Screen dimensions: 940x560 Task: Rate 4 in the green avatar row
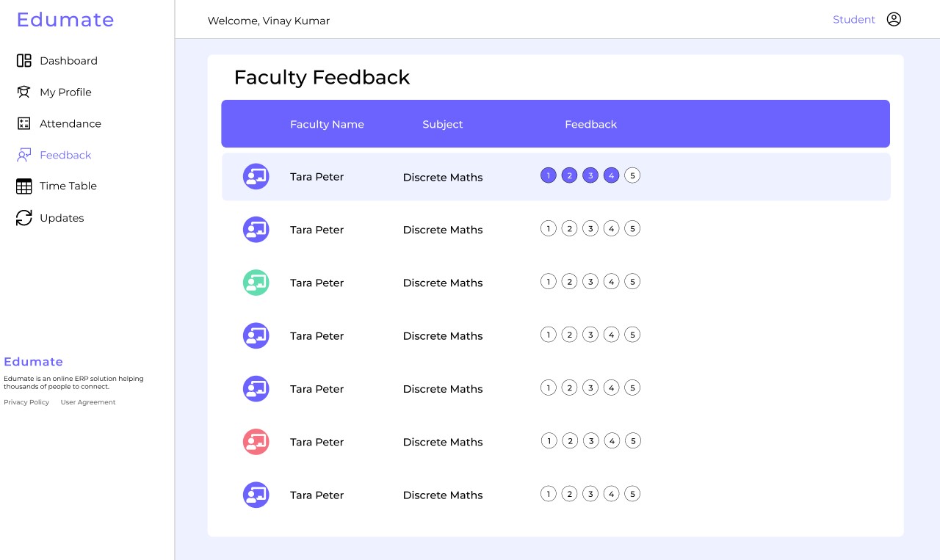(x=612, y=281)
